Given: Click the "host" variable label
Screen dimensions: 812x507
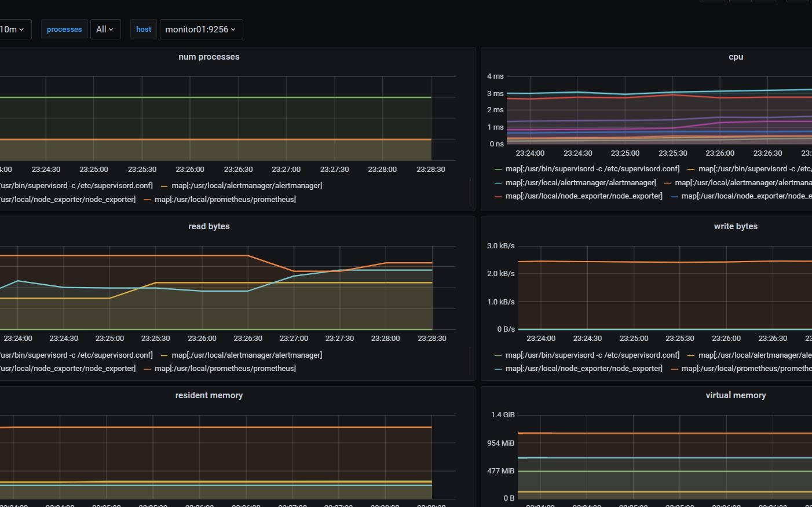Looking at the screenshot, I should (x=144, y=30).
